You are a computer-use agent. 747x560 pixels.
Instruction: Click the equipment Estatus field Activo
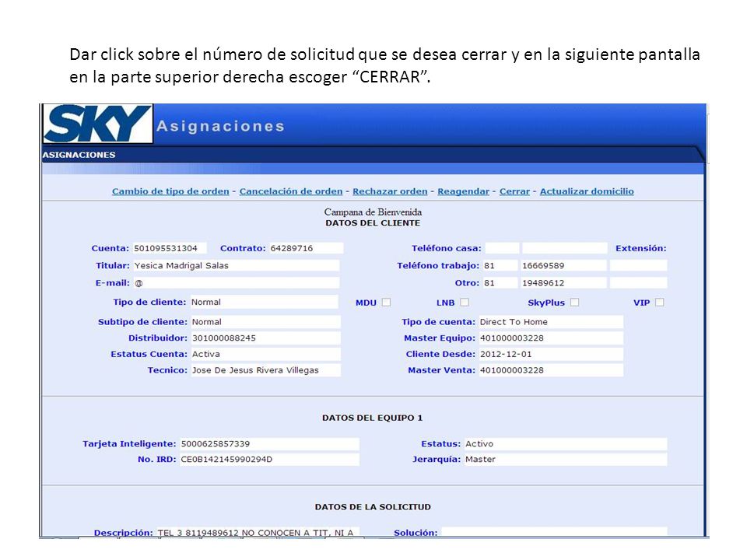pos(566,444)
